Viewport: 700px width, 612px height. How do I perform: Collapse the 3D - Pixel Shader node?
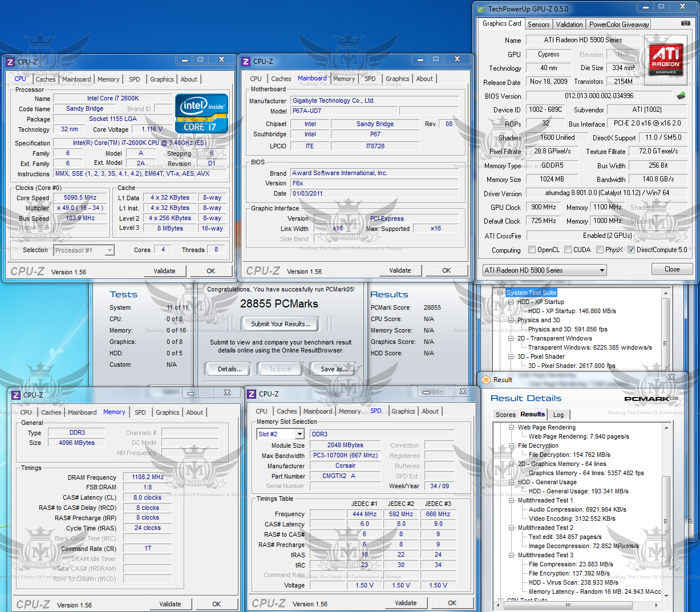[x=511, y=356]
